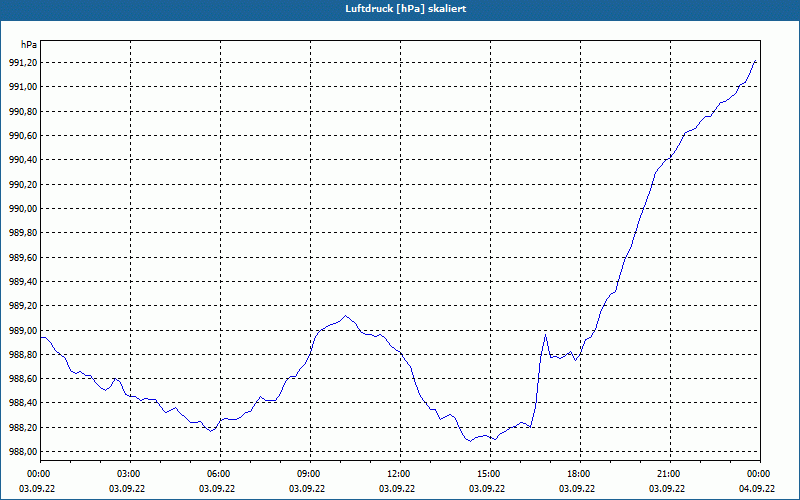Pick the '989,60' y-axis label
This screenshot has height=500, width=800.
(23, 257)
